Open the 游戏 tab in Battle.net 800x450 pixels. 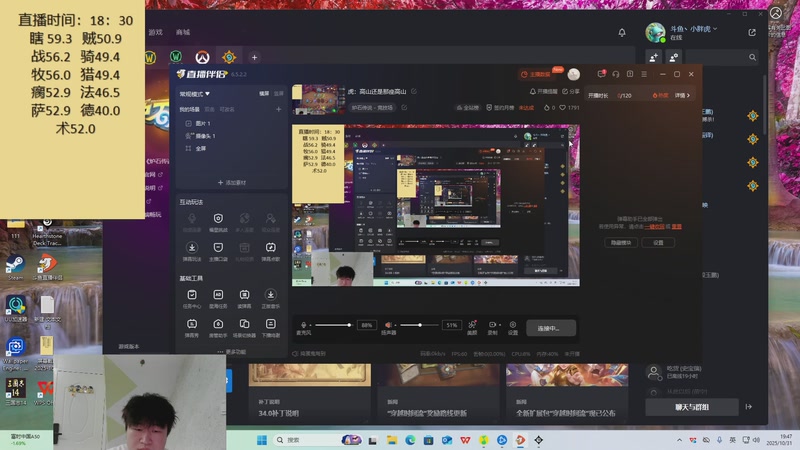click(156, 32)
